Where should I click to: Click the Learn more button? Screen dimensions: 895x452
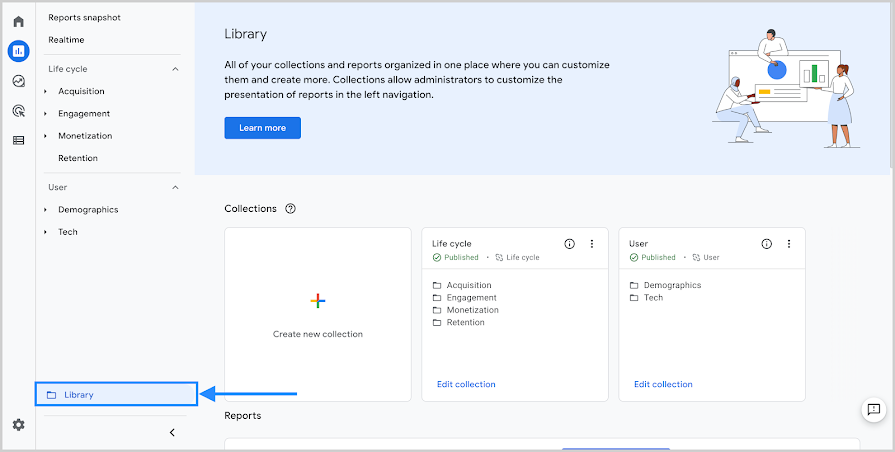[x=263, y=128]
